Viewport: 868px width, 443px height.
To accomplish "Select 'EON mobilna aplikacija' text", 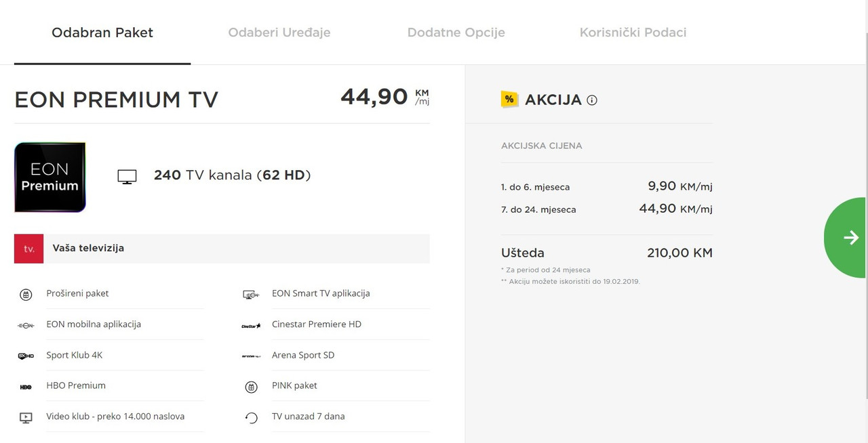I will tap(94, 324).
